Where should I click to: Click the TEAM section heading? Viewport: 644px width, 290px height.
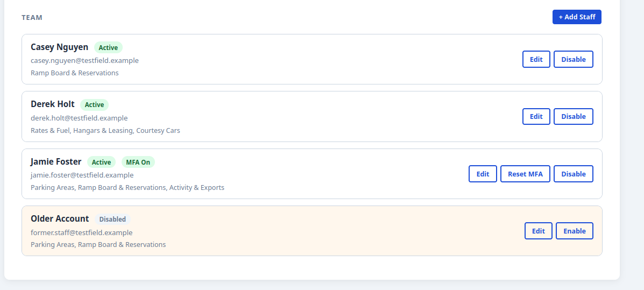(x=32, y=18)
